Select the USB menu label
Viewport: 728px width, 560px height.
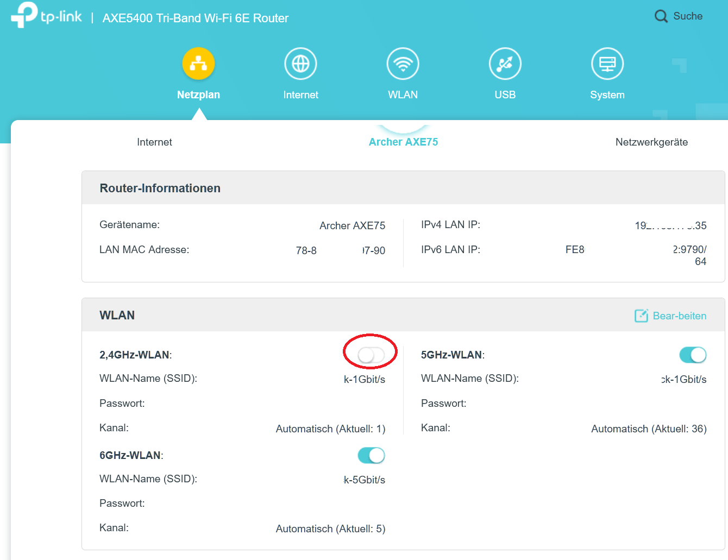tap(505, 95)
